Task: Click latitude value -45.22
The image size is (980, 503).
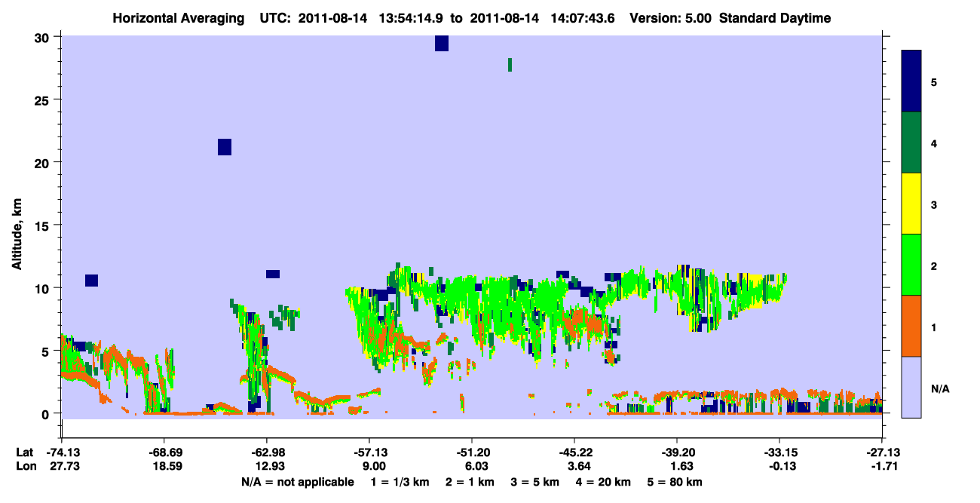Action: [x=574, y=452]
